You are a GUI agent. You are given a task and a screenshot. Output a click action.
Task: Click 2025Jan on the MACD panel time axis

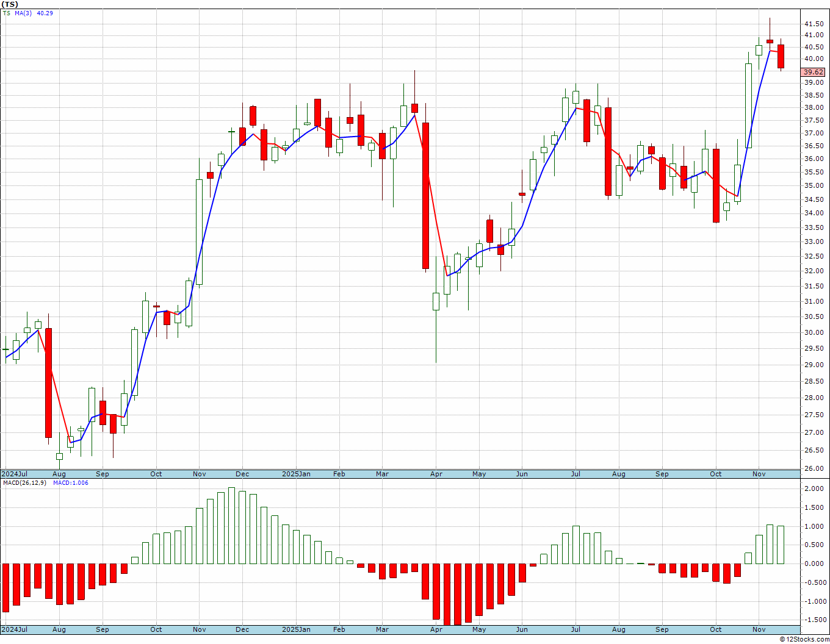coord(296,629)
